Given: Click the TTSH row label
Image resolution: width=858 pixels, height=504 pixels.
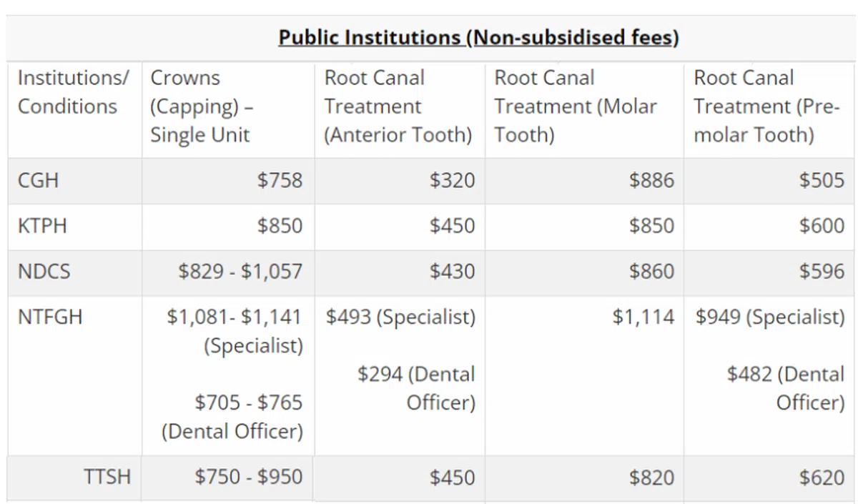Looking at the screenshot, I should point(107,477).
